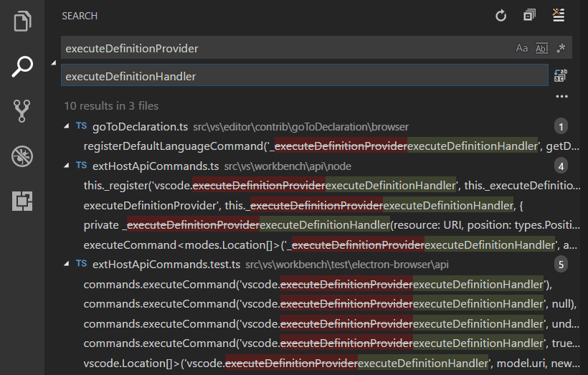Toggle search details ellipsis button
This screenshot has width=588, height=375.
(x=561, y=96)
